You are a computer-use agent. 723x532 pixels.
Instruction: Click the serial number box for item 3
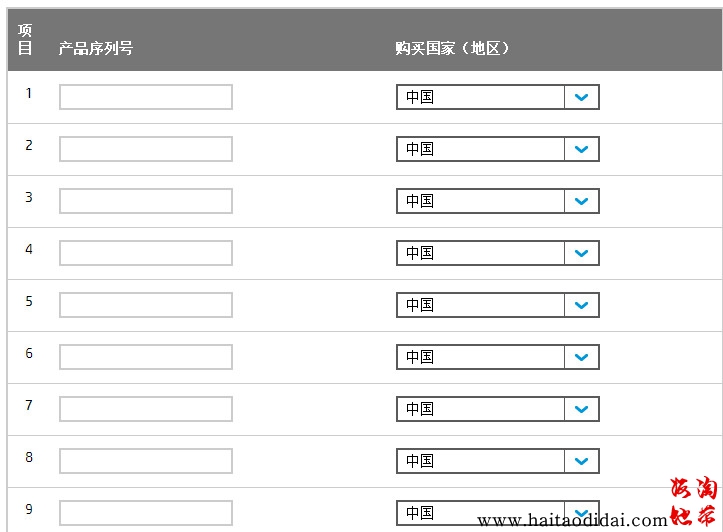[x=146, y=201]
